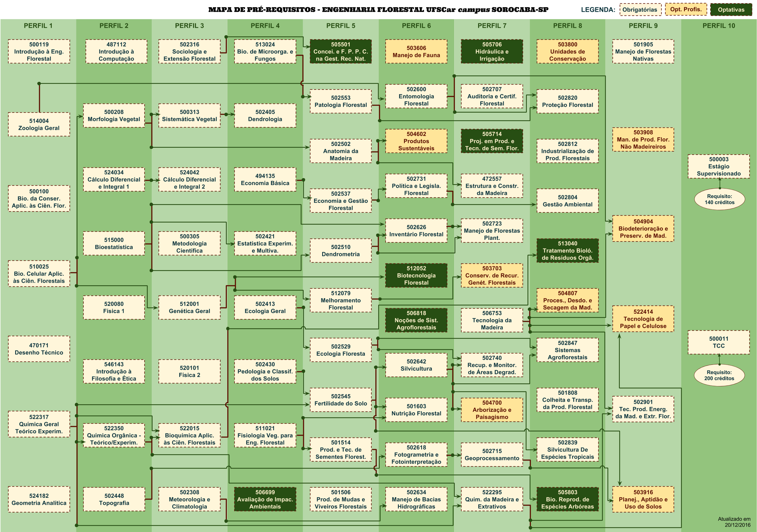757x532 pixels.
Task: Click 501905 Manejo de Florestas Nativas
Action: pos(643,51)
